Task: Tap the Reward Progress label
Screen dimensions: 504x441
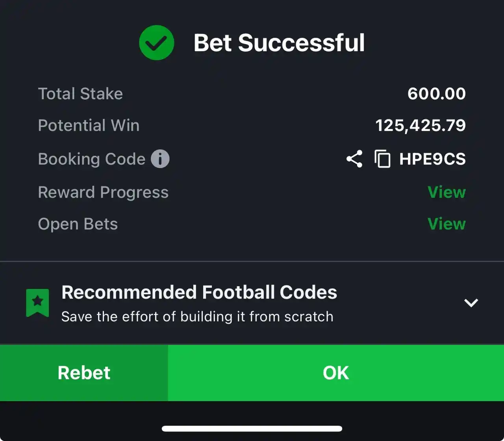Action: [103, 193]
